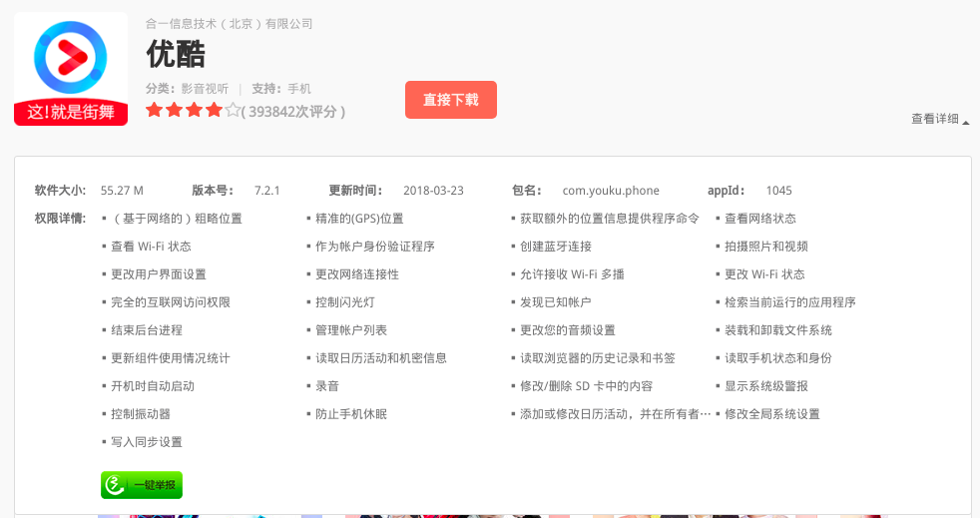
Task: Click permission 精准的(GPS)位置
Action: (x=359, y=219)
